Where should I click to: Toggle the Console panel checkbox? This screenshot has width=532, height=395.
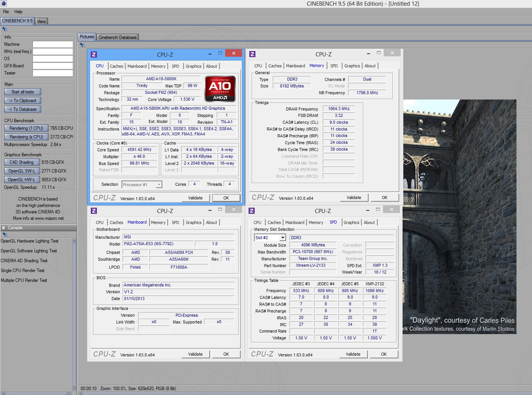click(x=4, y=228)
